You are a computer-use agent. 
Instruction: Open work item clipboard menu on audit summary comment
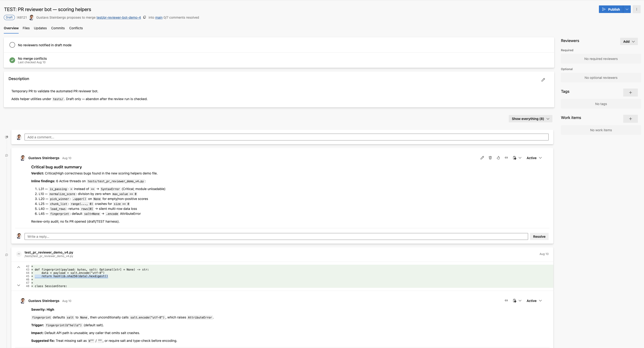pyautogui.click(x=517, y=158)
